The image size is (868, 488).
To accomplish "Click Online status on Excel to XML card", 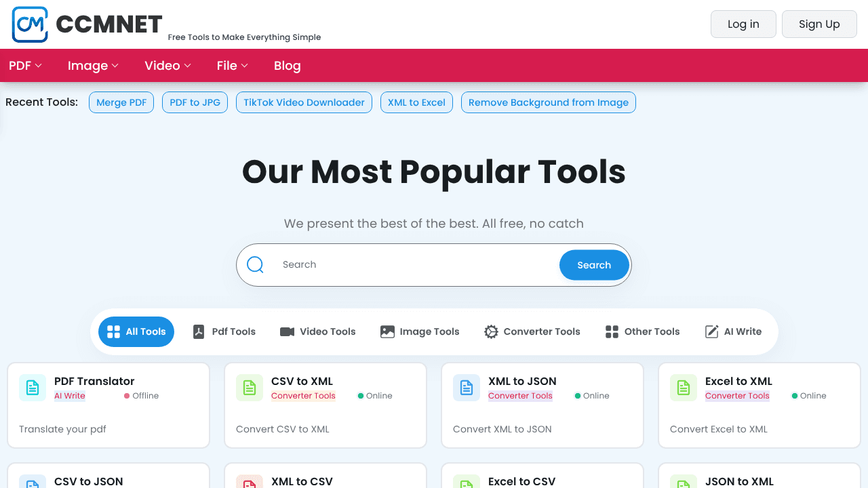I will tap(809, 396).
